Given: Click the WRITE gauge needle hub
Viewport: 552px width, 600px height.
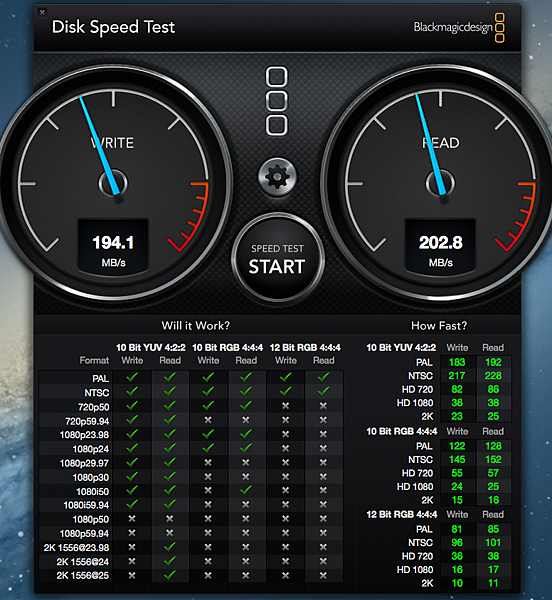Looking at the screenshot, I should 113,183.
